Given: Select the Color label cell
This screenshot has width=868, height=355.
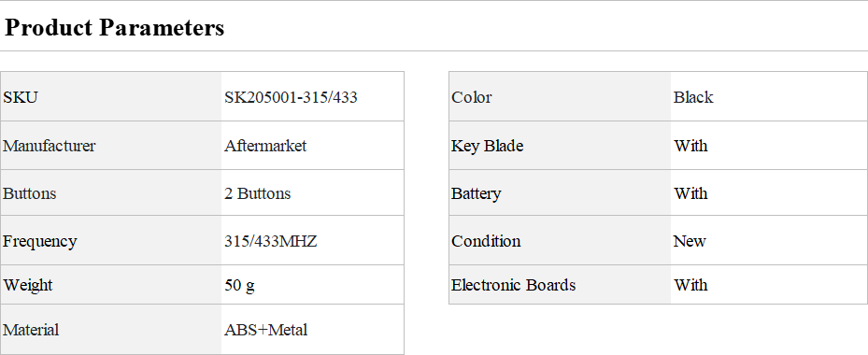Looking at the screenshot, I should click(x=560, y=96).
